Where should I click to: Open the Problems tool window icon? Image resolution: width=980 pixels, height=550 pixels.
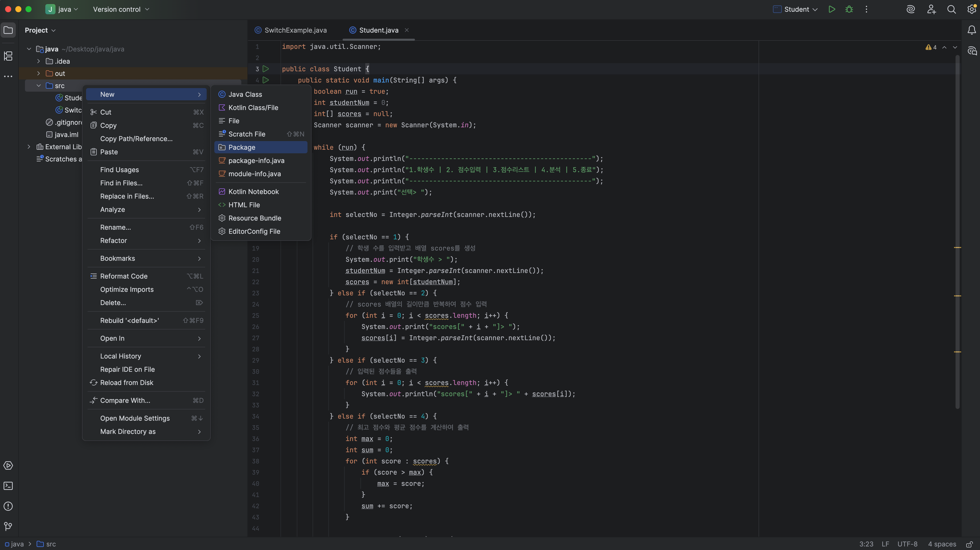click(x=8, y=506)
